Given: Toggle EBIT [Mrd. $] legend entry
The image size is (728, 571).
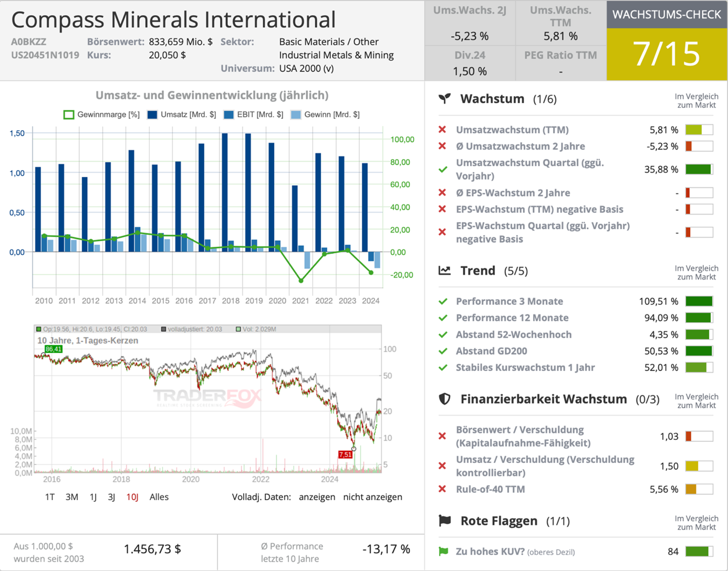Looking at the screenshot, I should click(x=253, y=114).
